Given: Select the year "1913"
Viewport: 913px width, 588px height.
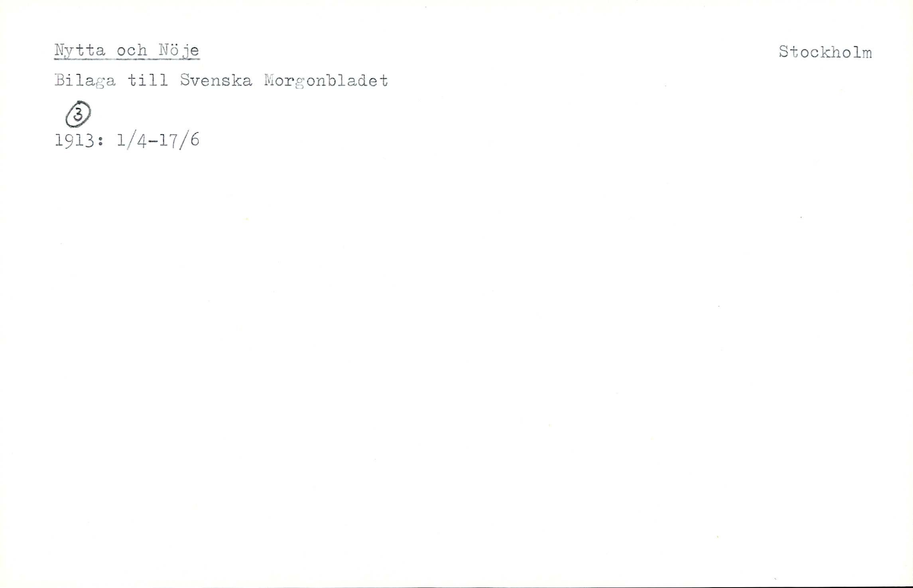Looking at the screenshot, I should (75, 141).
